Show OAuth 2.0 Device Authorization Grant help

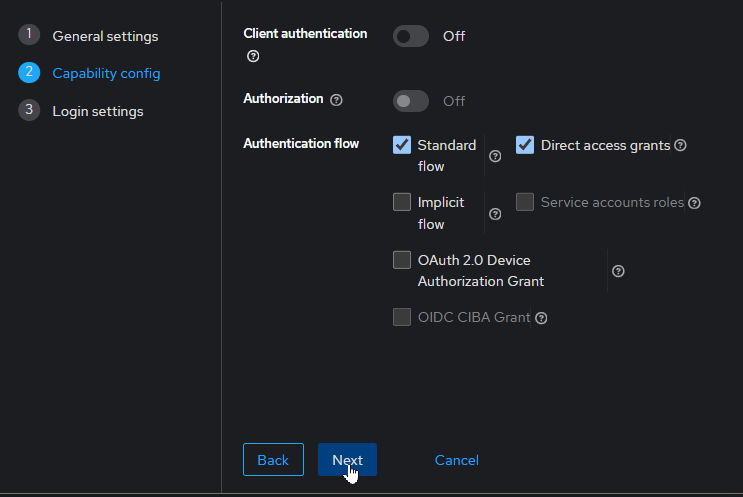click(x=618, y=271)
